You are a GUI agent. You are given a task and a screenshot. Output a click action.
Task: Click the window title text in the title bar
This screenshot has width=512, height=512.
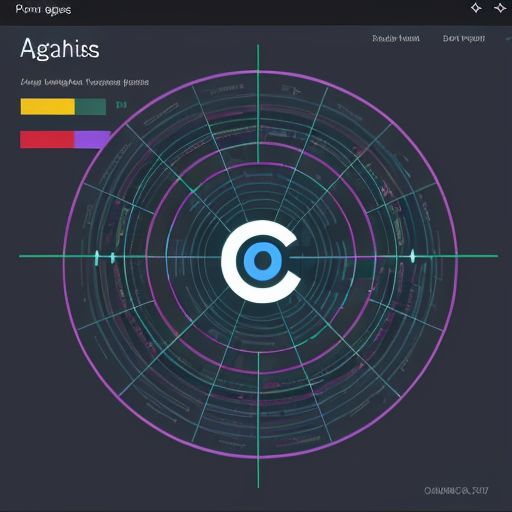[x=43, y=10]
